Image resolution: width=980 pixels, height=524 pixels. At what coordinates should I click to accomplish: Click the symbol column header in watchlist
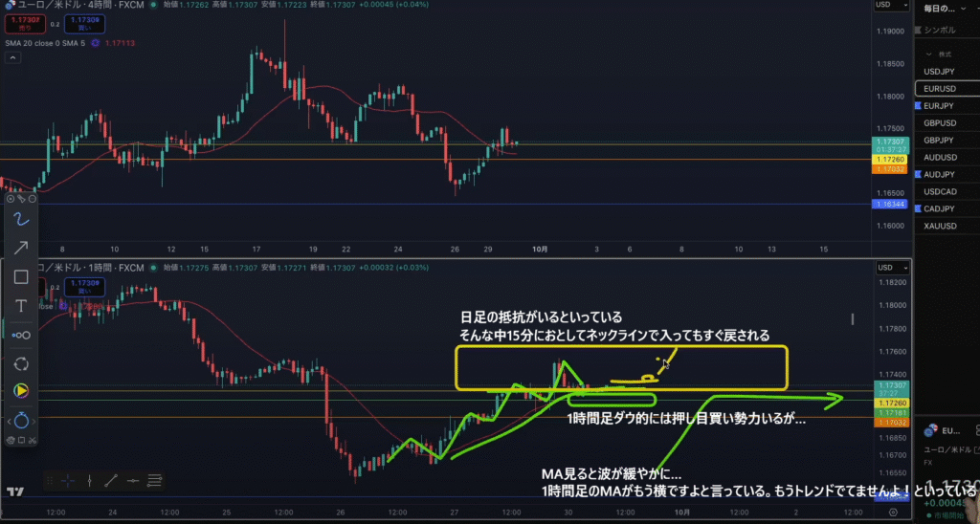pyautogui.click(x=940, y=31)
